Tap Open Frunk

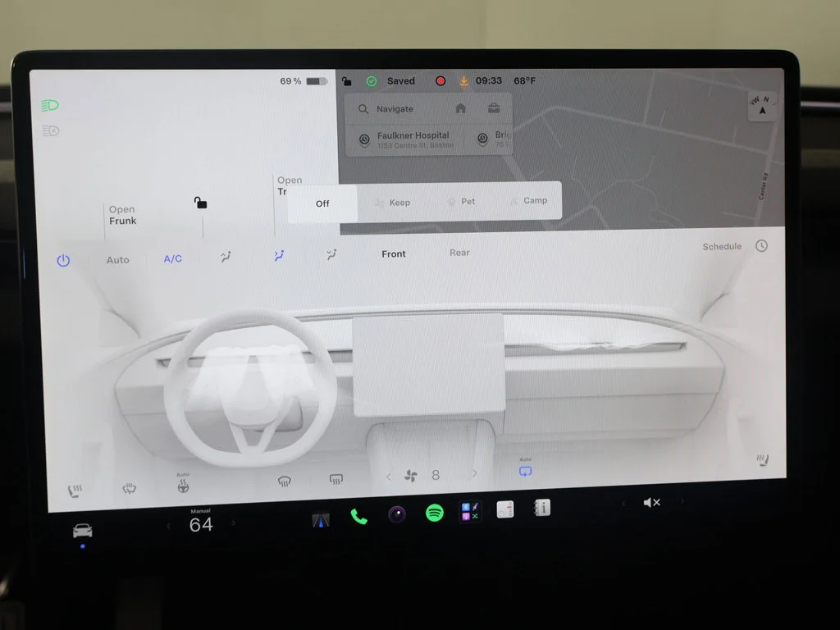click(123, 215)
